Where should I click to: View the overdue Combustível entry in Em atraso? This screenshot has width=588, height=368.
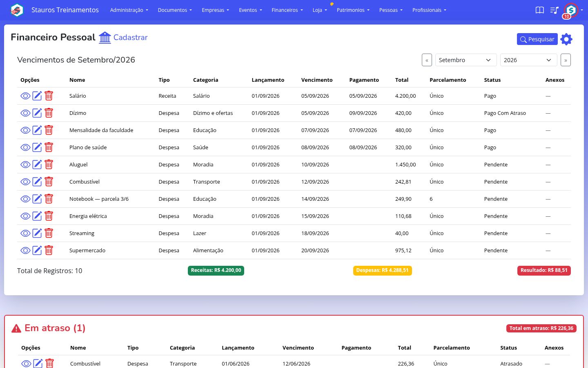coord(26,364)
